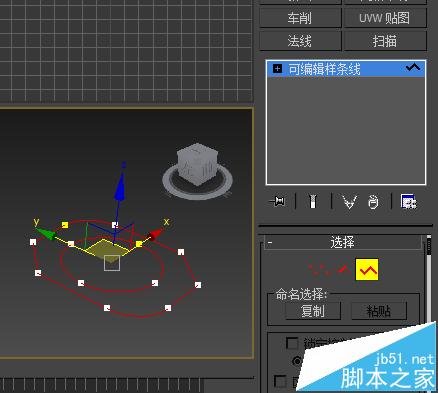Click the gray square selection center marker
The width and height of the screenshot is (438, 393).
pyautogui.click(x=112, y=263)
